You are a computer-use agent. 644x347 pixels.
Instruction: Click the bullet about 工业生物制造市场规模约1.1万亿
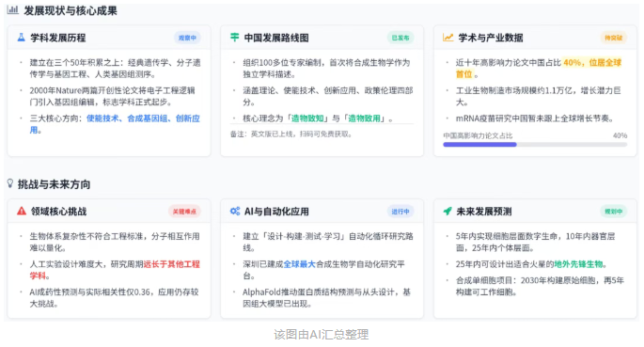point(539,96)
